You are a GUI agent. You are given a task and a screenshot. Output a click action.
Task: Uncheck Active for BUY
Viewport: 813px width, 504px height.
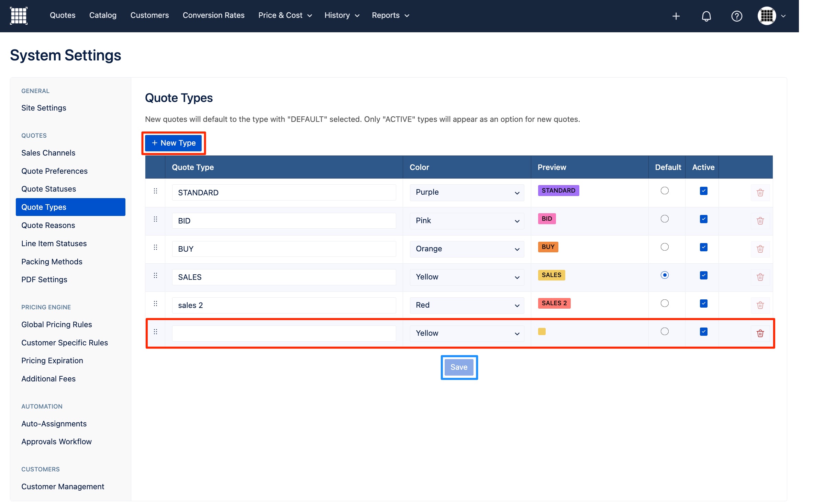(x=703, y=247)
